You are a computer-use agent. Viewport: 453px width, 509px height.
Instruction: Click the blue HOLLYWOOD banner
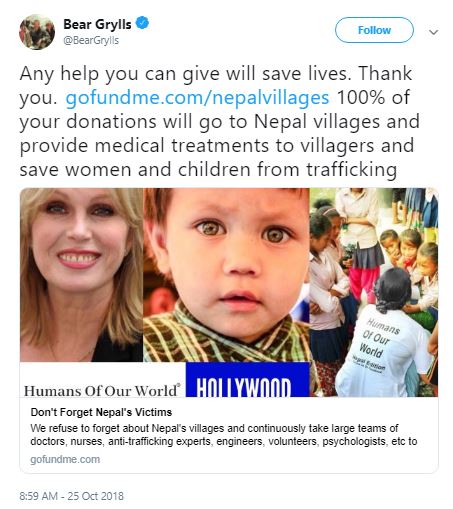pyautogui.click(x=247, y=379)
